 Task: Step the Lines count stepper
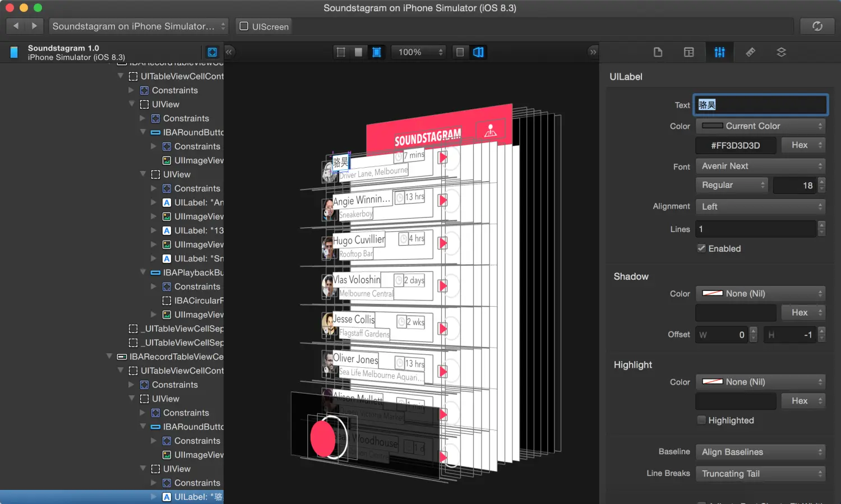pos(822,229)
